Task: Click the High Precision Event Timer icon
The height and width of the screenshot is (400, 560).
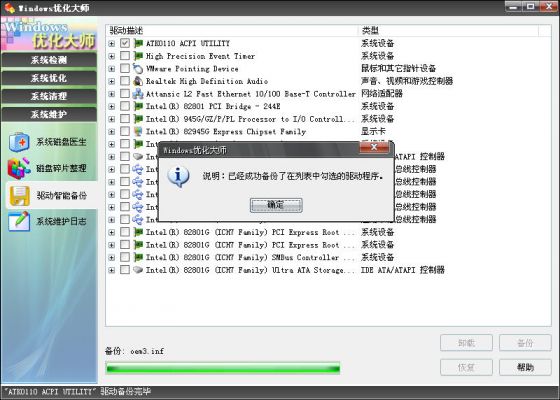Action: click(x=138, y=56)
